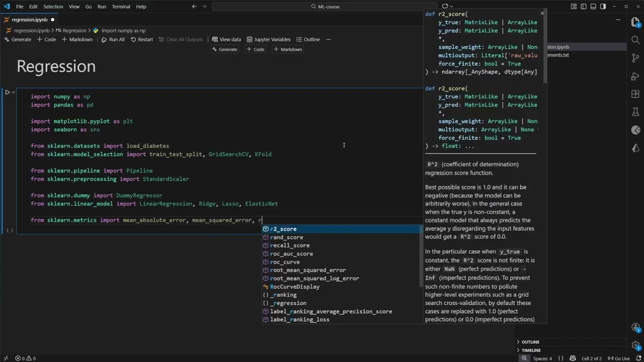
Task: Click Run All in notebook toolbar
Action: pyautogui.click(x=113, y=39)
